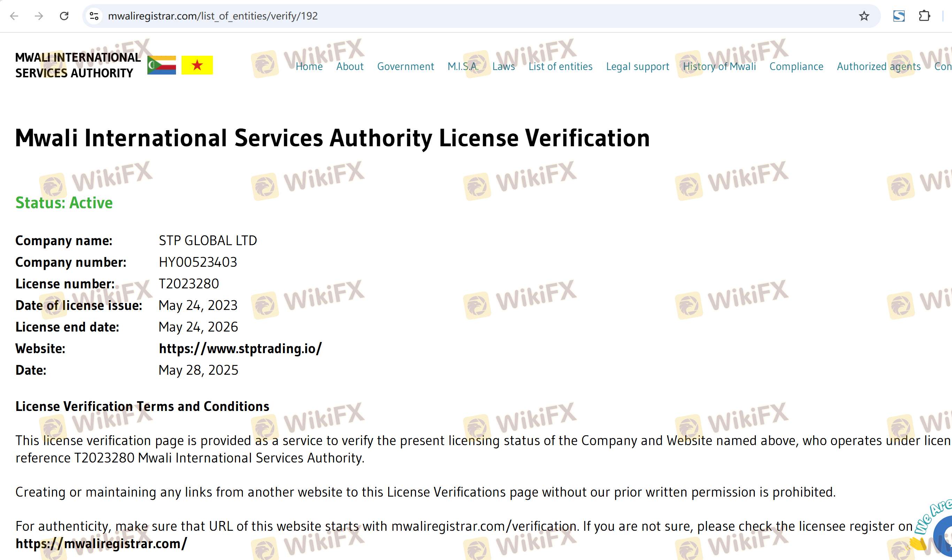This screenshot has height=560, width=952.
Task: Reload the current page
Action: coord(64,16)
